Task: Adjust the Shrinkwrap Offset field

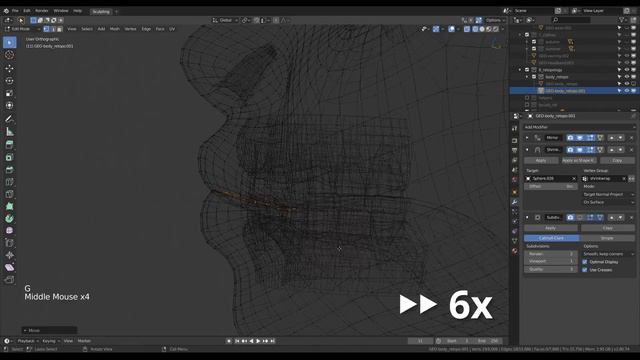Action: (551, 187)
